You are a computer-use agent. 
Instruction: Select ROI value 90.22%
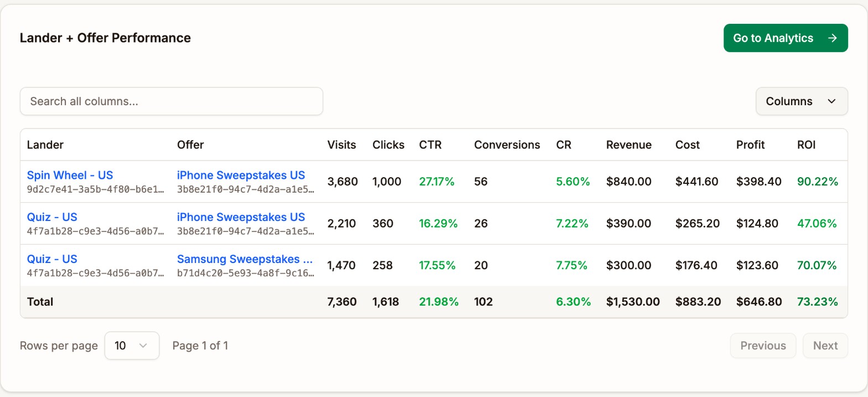pos(818,182)
